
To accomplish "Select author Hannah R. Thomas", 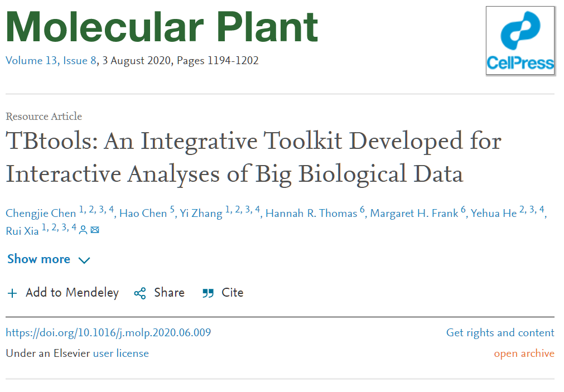I will [311, 213].
